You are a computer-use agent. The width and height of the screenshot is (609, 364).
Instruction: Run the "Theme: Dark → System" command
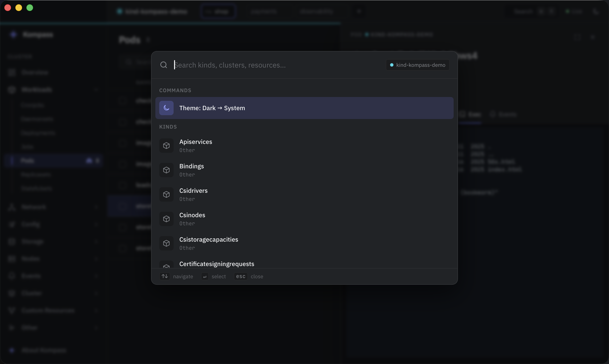pos(304,108)
